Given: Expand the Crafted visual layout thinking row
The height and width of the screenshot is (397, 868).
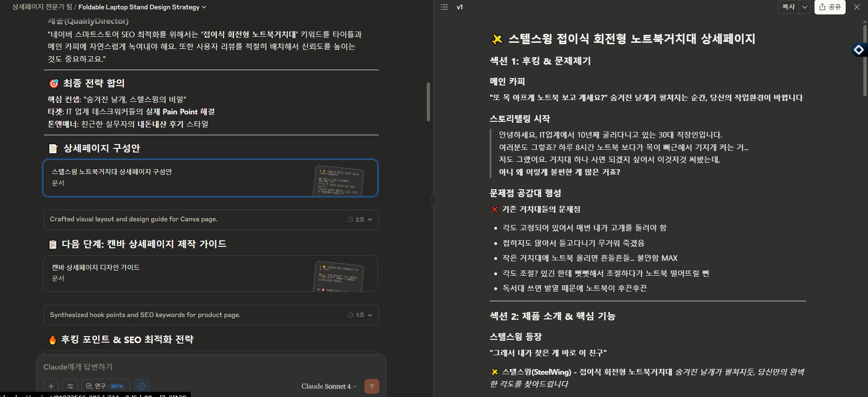Looking at the screenshot, I should point(211,219).
